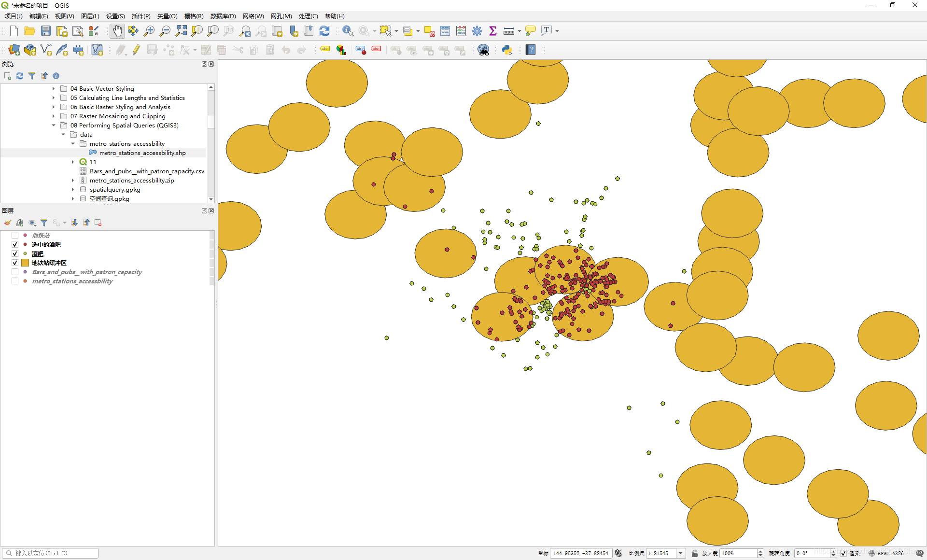This screenshot has height=560, width=927.
Task: Open the Identify Features tool
Action: [347, 31]
